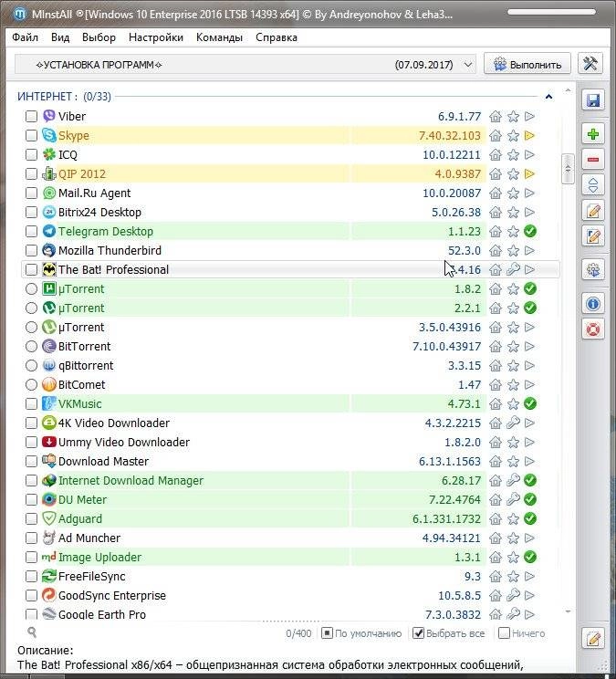The image size is (616, 679).
Task: Click the star icon in Skype row
Action: click(513, 136)
